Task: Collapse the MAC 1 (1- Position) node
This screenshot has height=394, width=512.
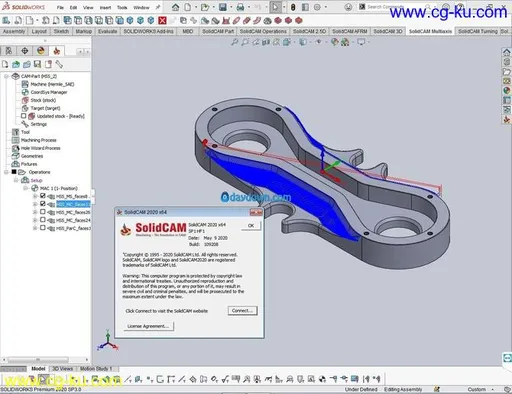Action: (25, 188)
